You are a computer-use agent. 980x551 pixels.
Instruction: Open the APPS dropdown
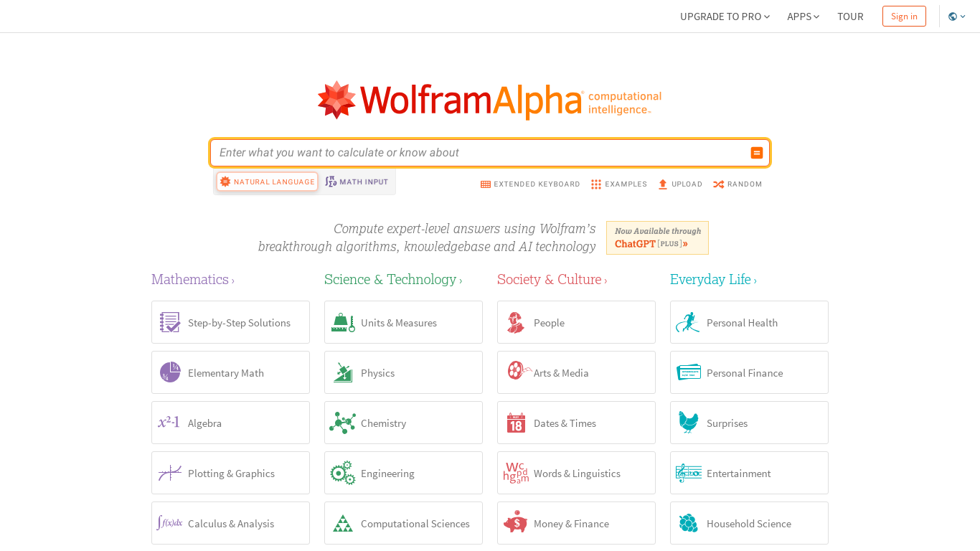pos(802,16)
